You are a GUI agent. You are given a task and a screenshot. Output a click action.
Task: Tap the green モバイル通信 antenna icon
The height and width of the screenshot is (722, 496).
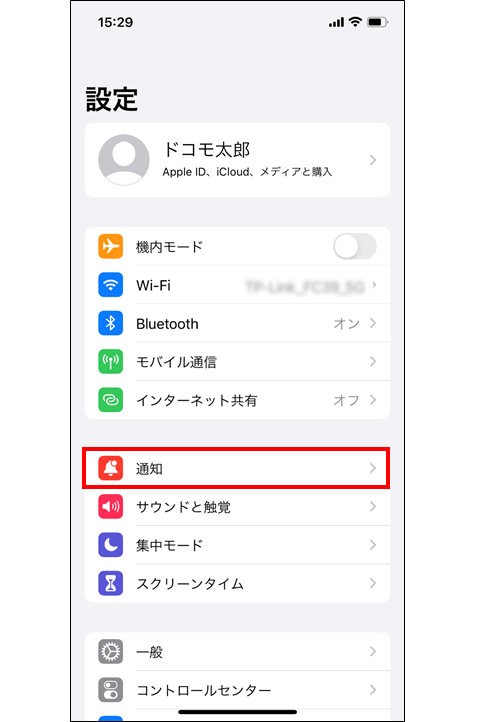coord(111,361)
